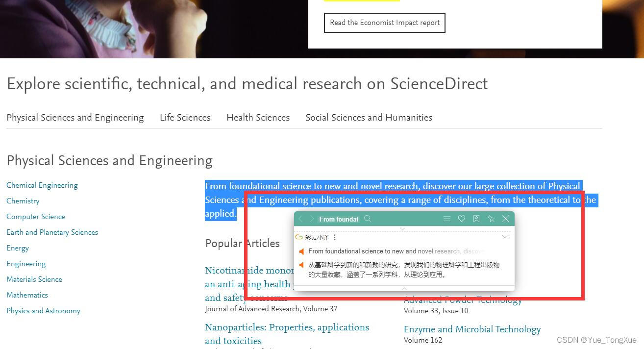Click the highlighted description paragraph
The image size is (644, 349).
click(400, 200)
